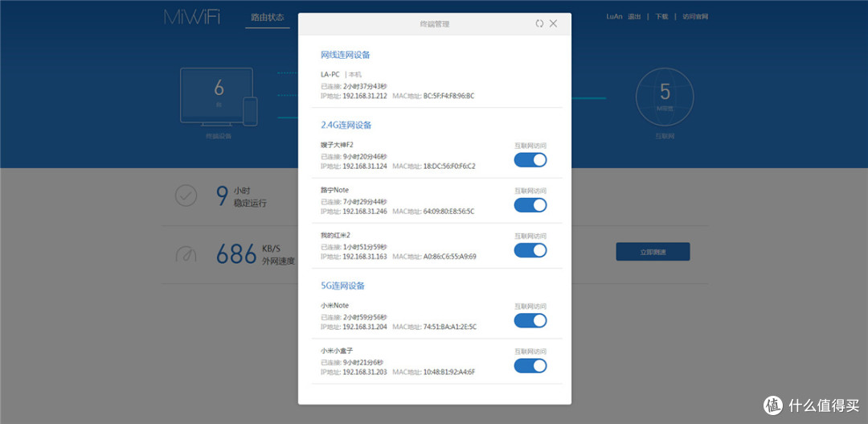Image resolution: width=868 pixels, height=424 pixels.
Task: Click IP address 192.168.31.124
Action: [x=365, y=167]
